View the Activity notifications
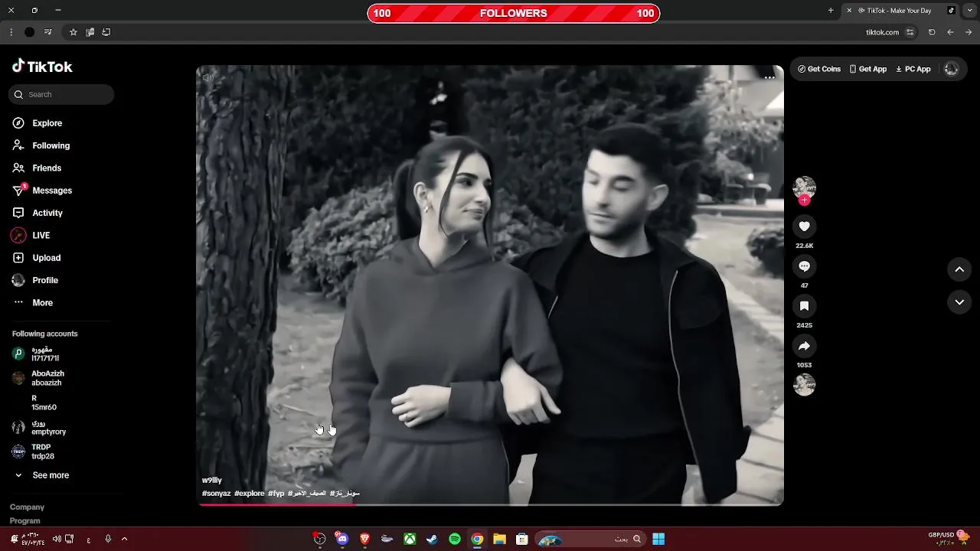Image resolution: width=980 pixels, height=551 pixels. coord(37,213)
